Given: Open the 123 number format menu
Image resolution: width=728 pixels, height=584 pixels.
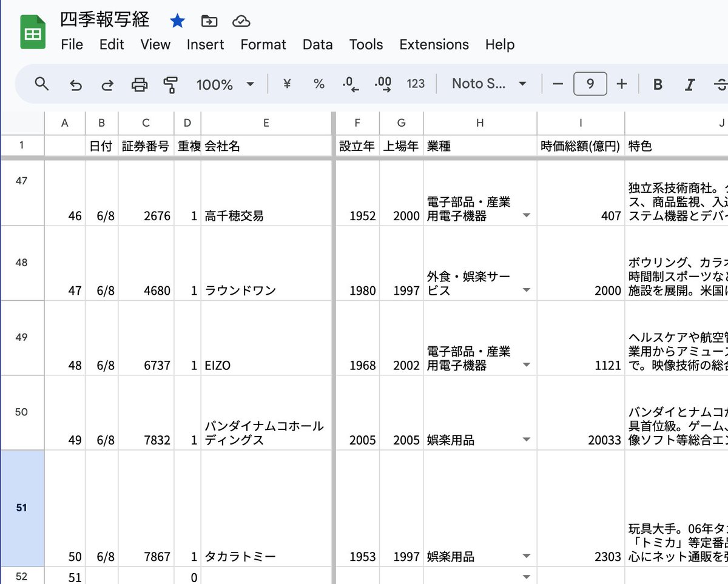Looking at the screenshot, I should [x=416, y=84].
